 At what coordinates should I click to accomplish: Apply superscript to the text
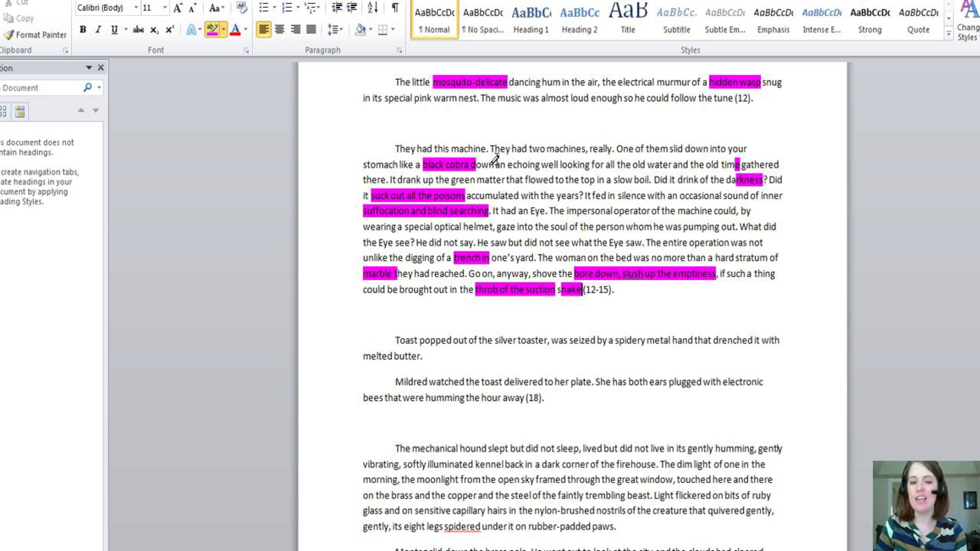pos(169,29)
